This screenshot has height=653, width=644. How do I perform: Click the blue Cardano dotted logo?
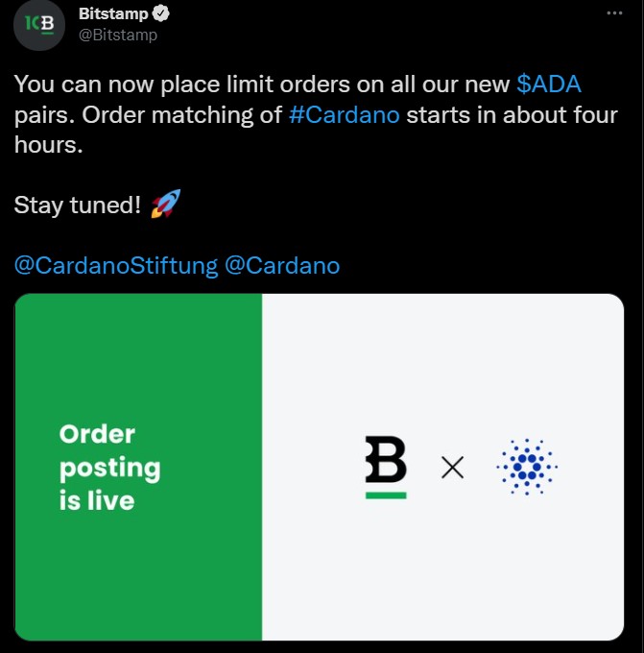pos(527,468)
